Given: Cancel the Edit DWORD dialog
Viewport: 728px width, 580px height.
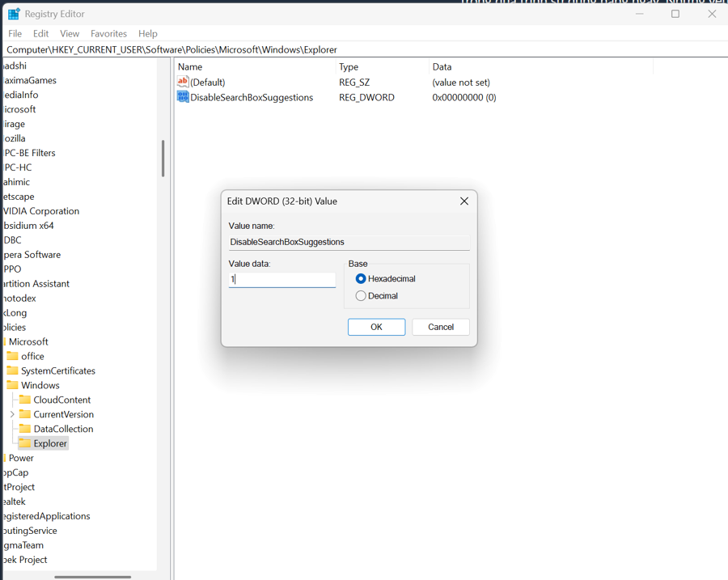Looking at the screenshot, I should 441,327.
